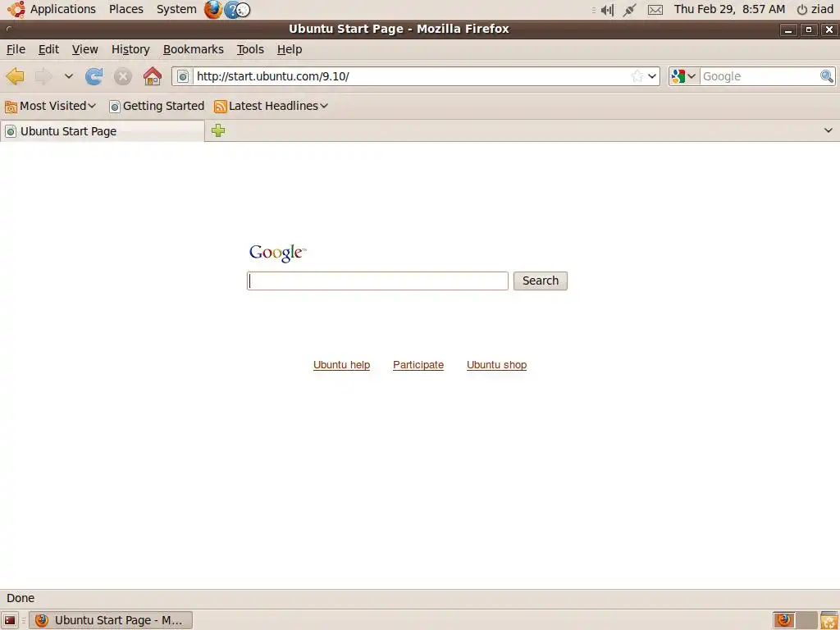Image resolution: width=840 pixels, height=630 pixels.
Task: Open the Bookmarks menu
Action: point(194,49)
